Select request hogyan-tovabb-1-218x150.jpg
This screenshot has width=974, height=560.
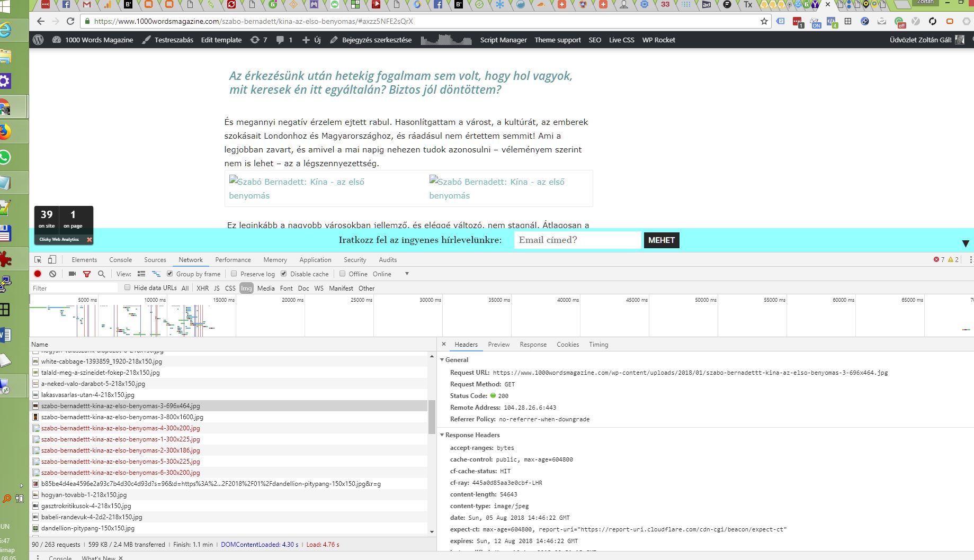coord(228,494)
